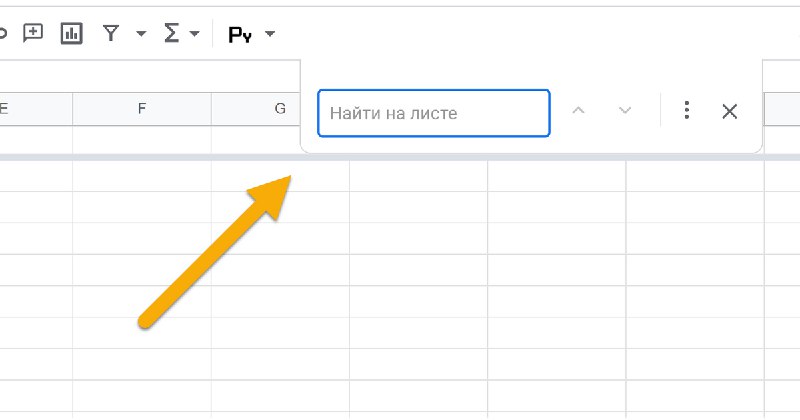Click the Py input tools icon
This screenshot has height=420, width=800.
coord(240,35)
